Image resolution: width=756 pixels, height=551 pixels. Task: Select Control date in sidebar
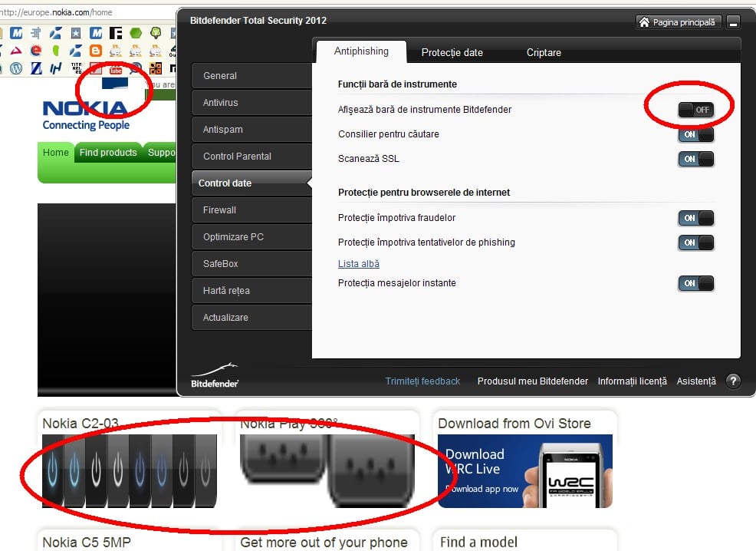(251, 183)
